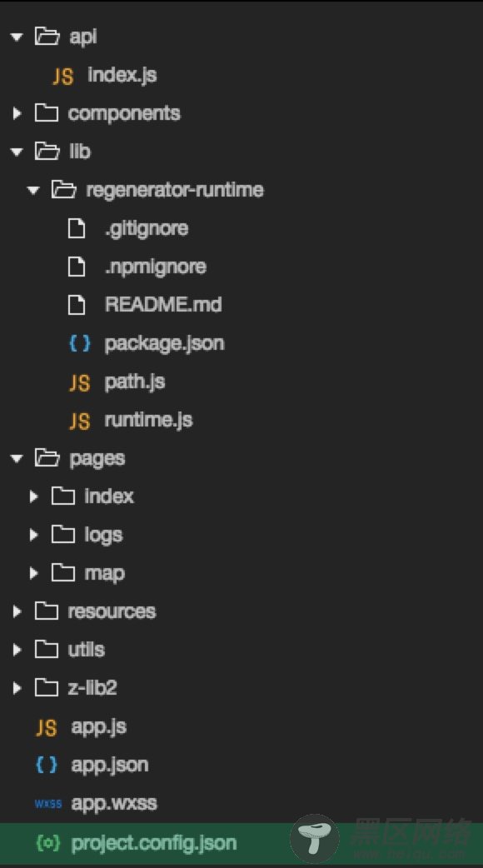Click the config icon beside project.config.json
Screen dimensions: 483x868
point(47,842)
